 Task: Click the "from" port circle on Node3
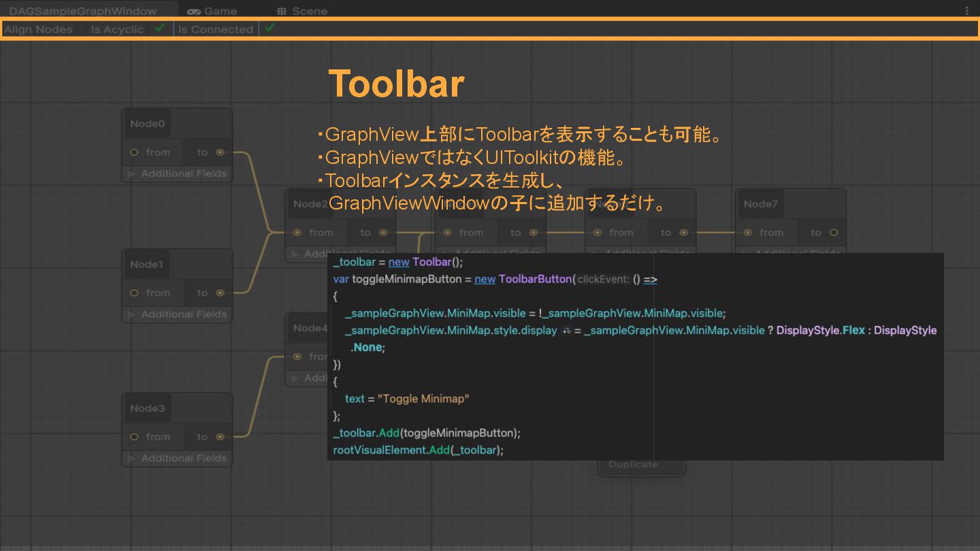coord(134,437)
